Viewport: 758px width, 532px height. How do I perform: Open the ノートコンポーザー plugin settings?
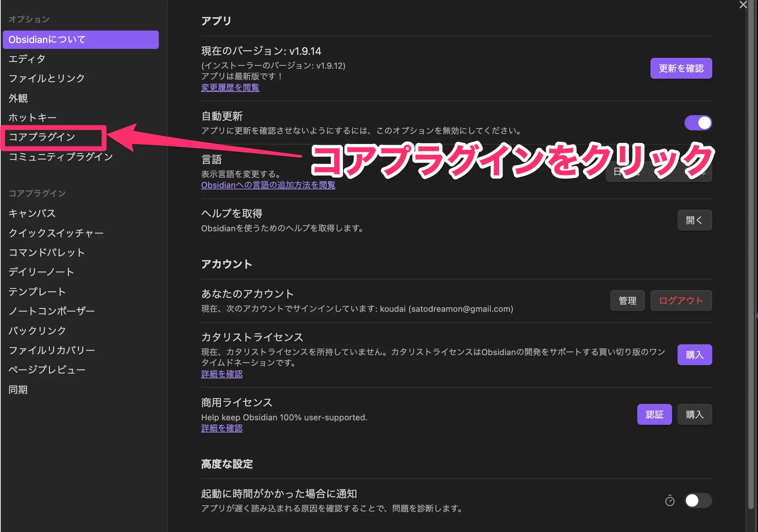click(x=81, y=311)
